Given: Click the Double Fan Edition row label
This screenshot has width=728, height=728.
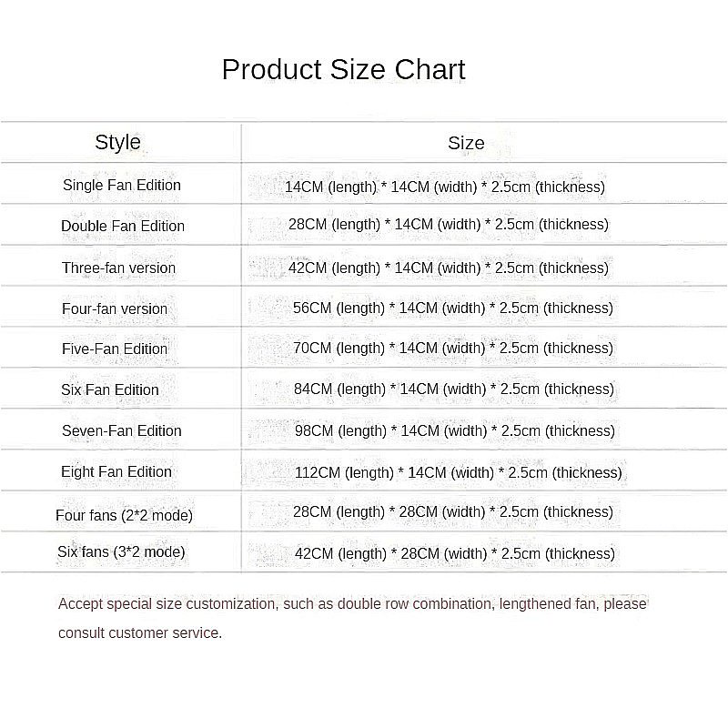Looking at the screenshot, I should 123,226.
